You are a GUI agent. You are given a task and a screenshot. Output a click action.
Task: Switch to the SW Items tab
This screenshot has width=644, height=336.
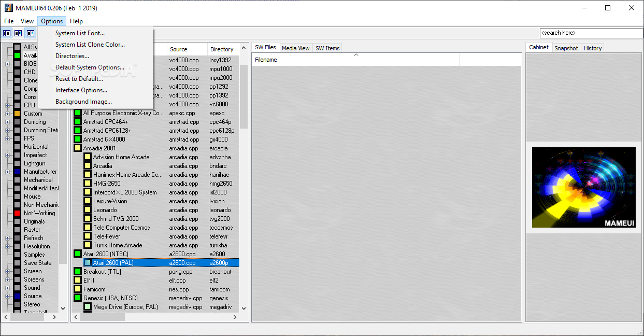click(327, 48)
